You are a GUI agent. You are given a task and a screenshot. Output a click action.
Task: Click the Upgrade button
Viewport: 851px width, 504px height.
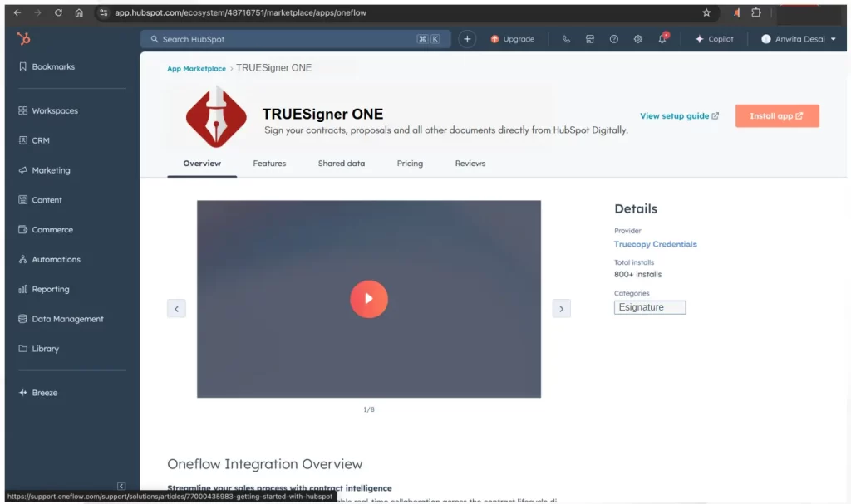click(x=512, y=39)
